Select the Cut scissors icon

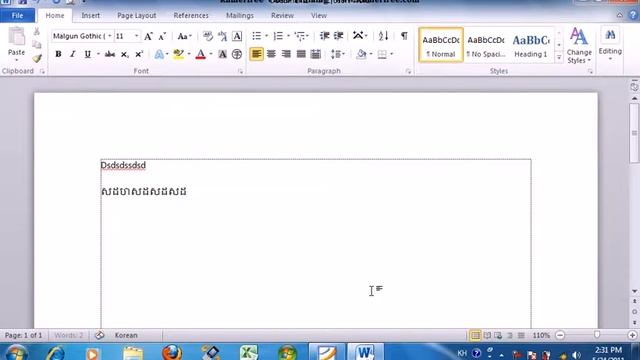click(x=37, y=31)
